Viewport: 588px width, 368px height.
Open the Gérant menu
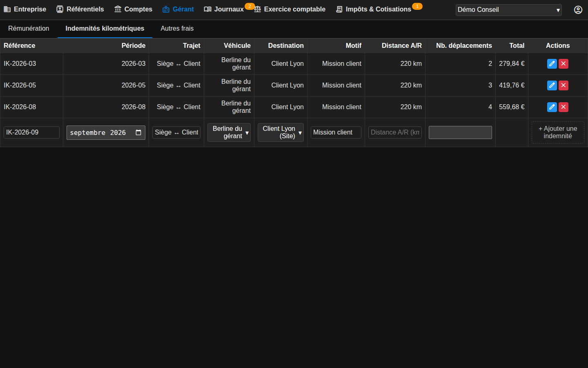(x=178, y=9)
